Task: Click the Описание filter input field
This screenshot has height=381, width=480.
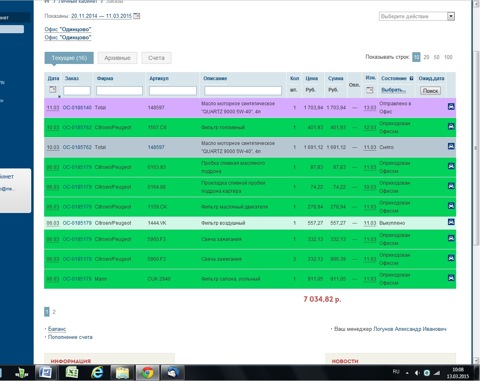Action: [243, 90]
